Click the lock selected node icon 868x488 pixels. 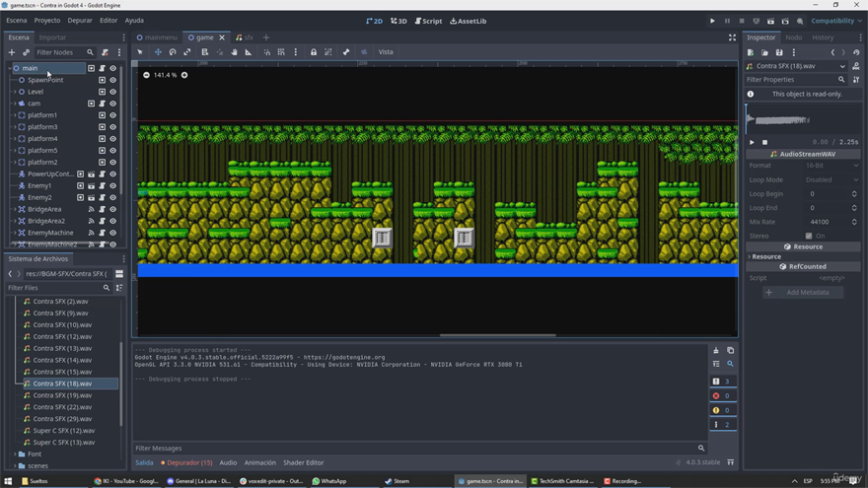click(x=314, y=52)
